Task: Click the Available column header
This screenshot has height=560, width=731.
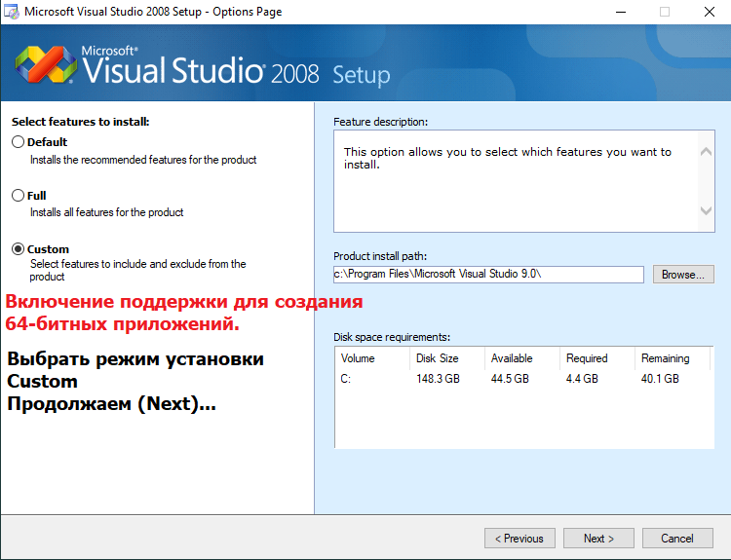Action: tap(522, 358)
